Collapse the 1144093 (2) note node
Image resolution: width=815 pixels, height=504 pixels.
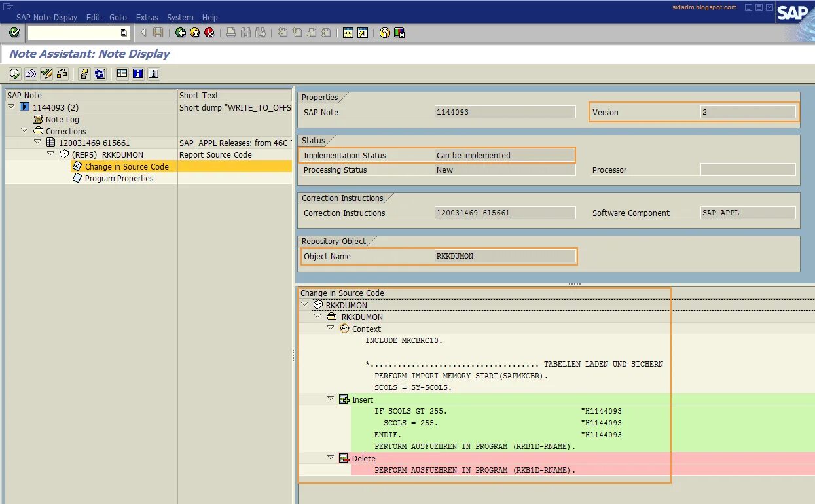tap(11, 107)
